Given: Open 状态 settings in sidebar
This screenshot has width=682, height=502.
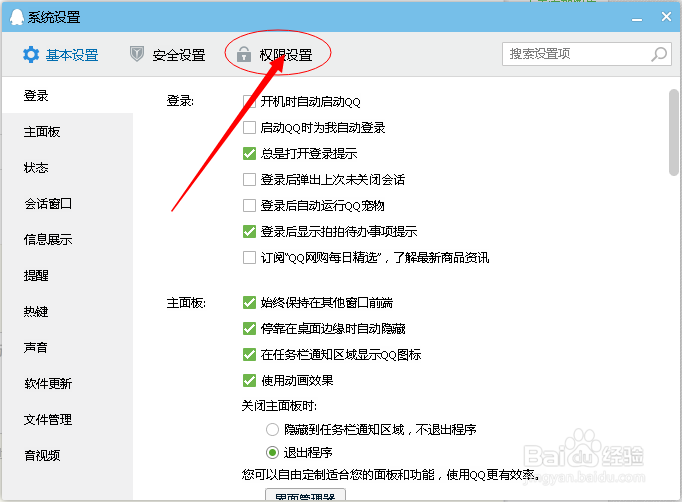Looking at the screenshot, I should [67, 168].
